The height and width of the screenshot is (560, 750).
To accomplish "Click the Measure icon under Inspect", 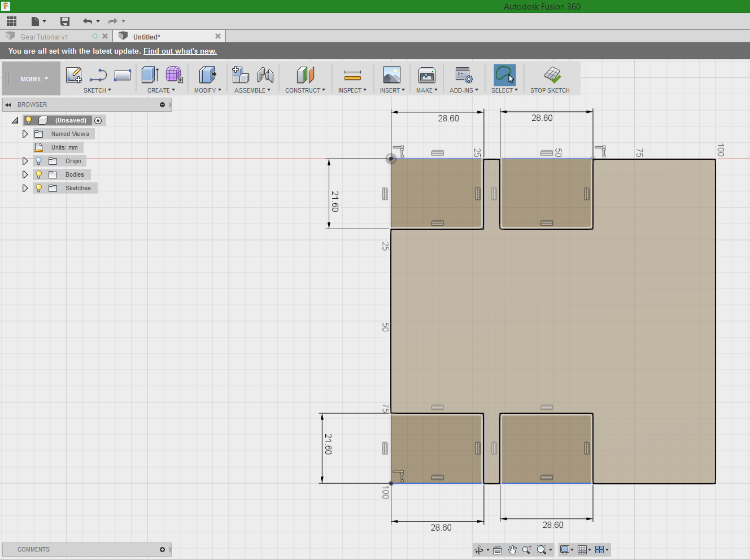I will click(x=352, y=75).
